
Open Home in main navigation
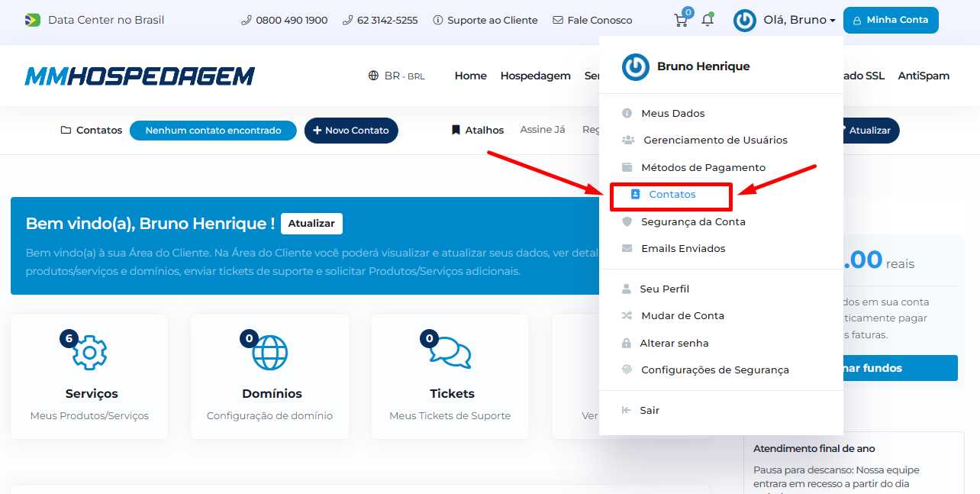tap(470, 76)
